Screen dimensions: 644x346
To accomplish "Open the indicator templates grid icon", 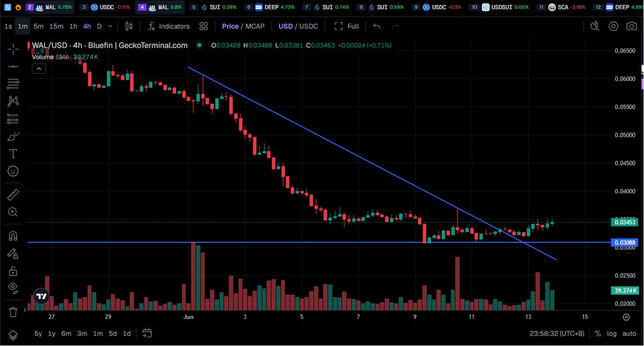I will 203,26.
